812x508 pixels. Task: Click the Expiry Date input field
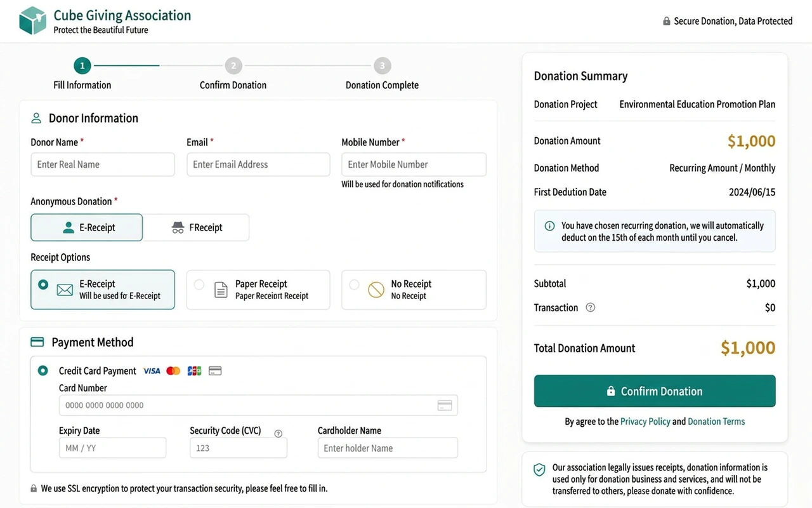click(112, 448)
